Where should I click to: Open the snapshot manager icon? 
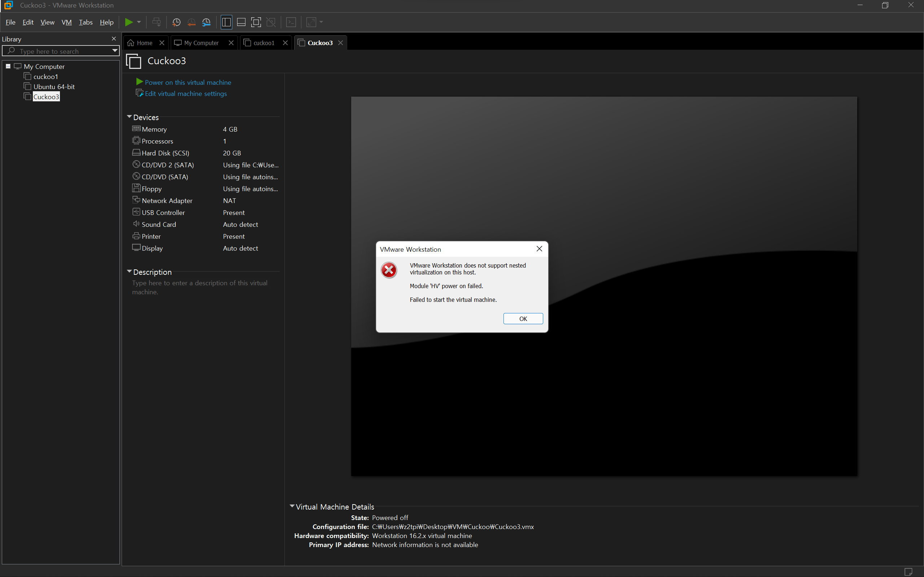206,22
